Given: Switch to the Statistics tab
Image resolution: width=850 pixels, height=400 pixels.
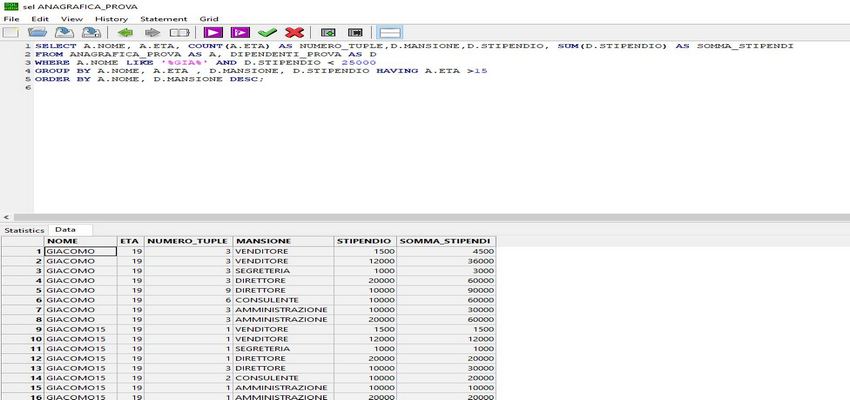Looking at the screenshot, I should (24, 230).
